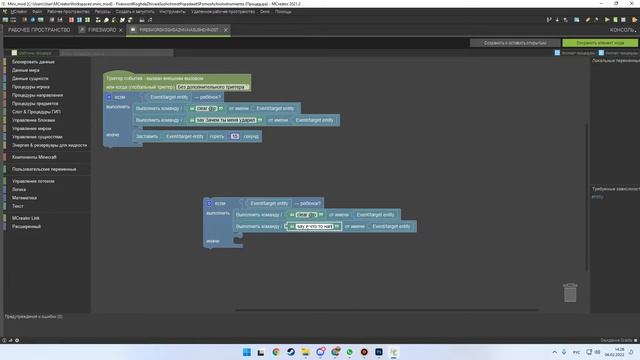Open the 'Помощь' menu
This screenshot has width=640, height=360.
pos(283,11)
